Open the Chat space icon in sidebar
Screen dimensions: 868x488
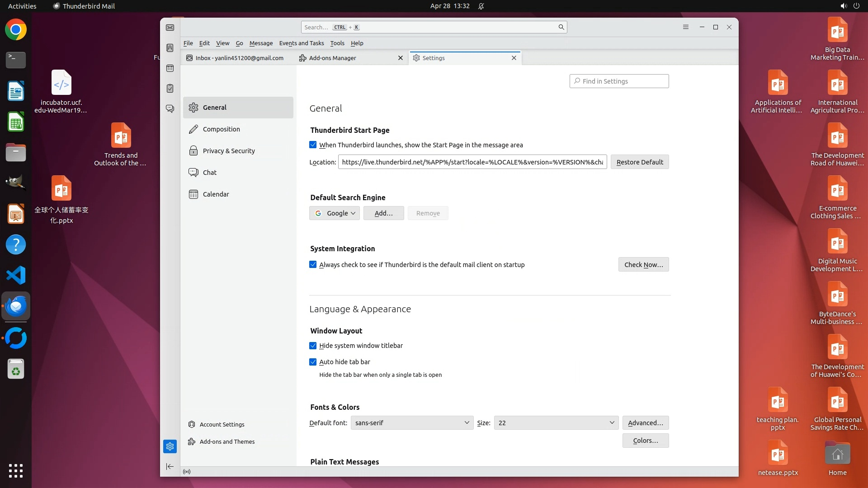coord(170,109)
